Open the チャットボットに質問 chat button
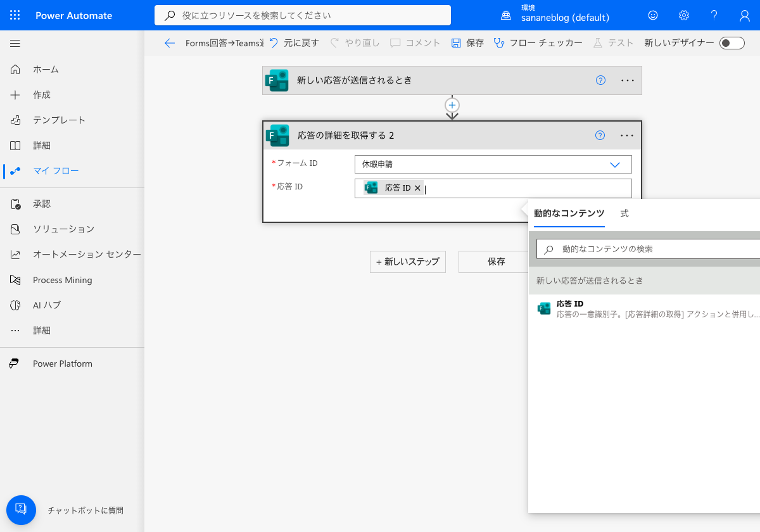The width and height of the screenshot is (760, 532). point(22,510)
